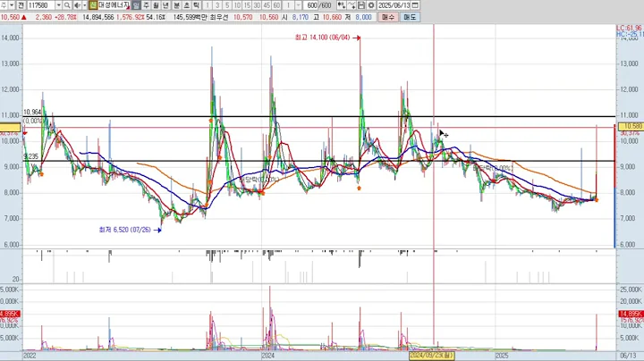644x361 pixels.
Task: Click the current price 10,560 with up arrow
Action: click(13, 17)
